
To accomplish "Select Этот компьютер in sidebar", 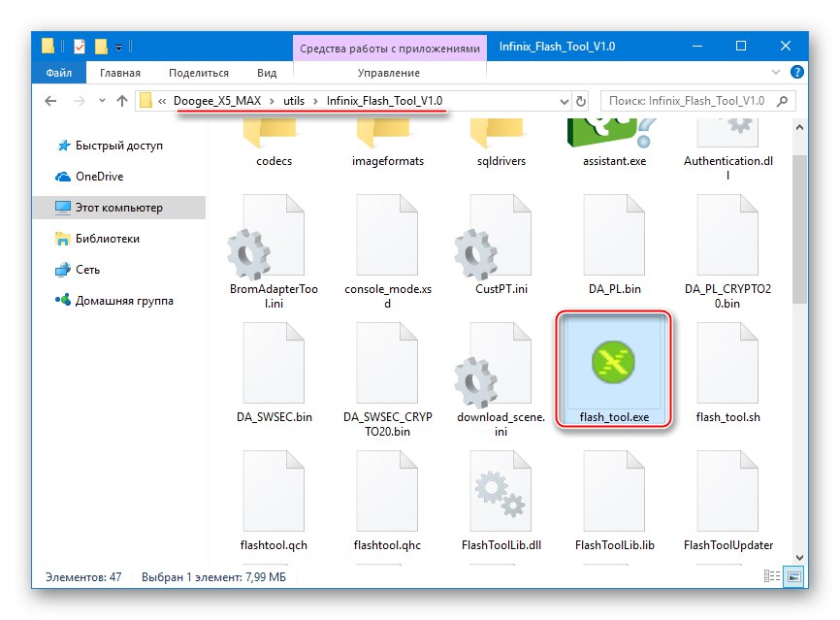I will tap(119, 208).
